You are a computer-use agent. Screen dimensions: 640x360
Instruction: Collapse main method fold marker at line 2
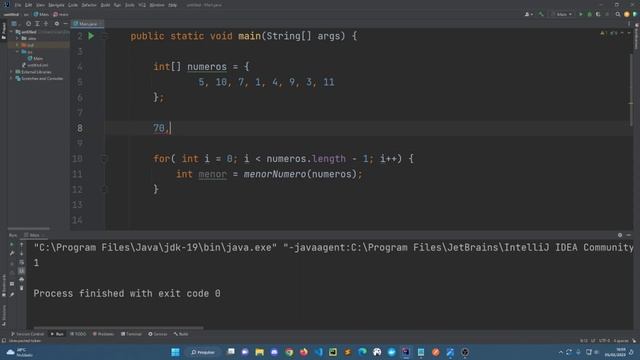click(x=104, y=36)
